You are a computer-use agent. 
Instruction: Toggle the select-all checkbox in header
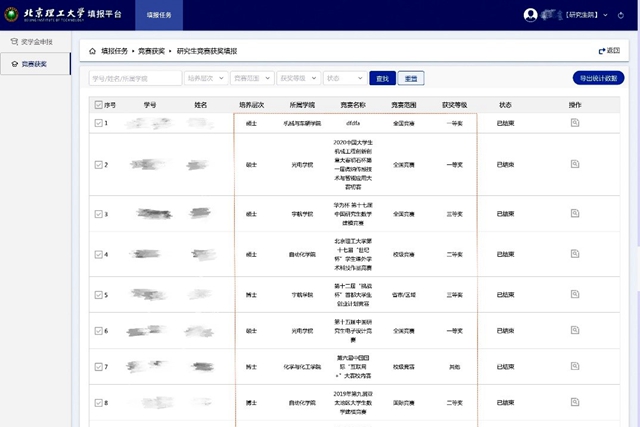click(98, 104)
